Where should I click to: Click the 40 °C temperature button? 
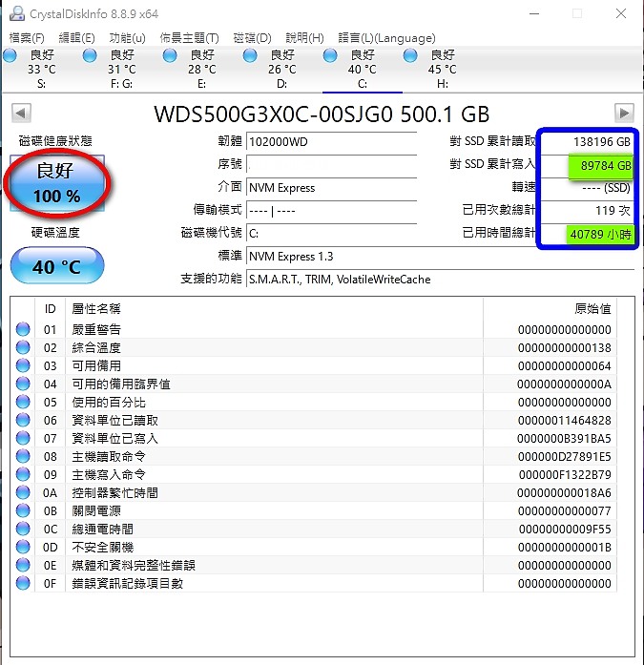(57, 266)
